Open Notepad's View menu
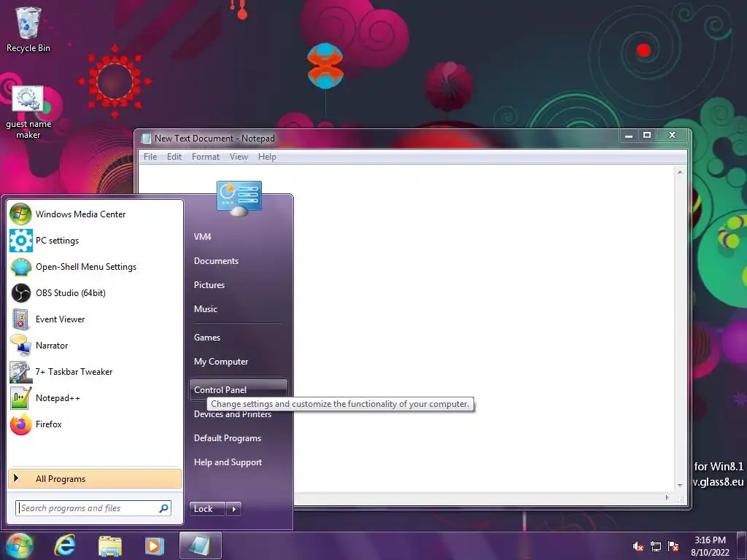This screenshot has width=747, height=560. coord(239,157)
